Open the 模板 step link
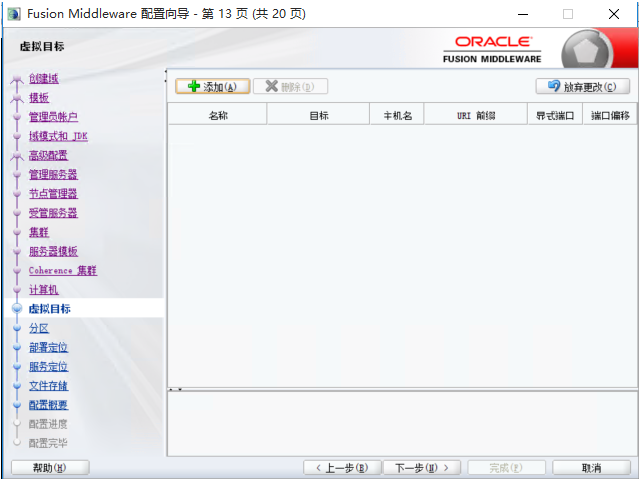This screenshot has height=479, width=641. coord(39,98)
